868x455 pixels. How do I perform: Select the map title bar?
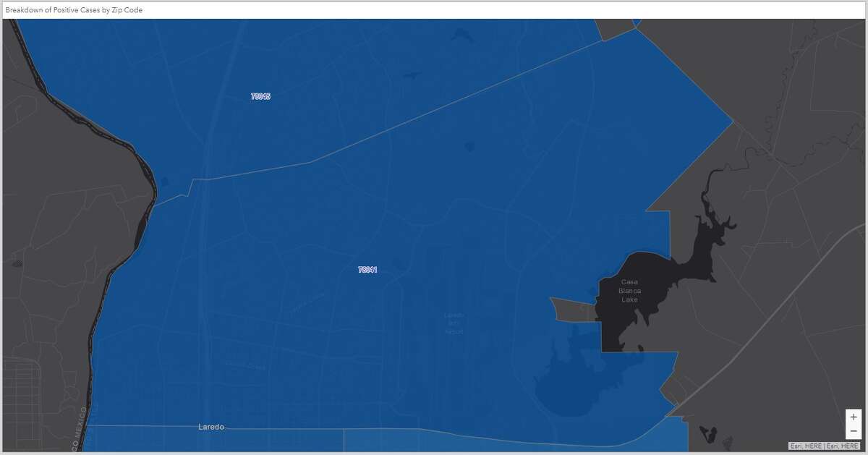pos(434,9)
